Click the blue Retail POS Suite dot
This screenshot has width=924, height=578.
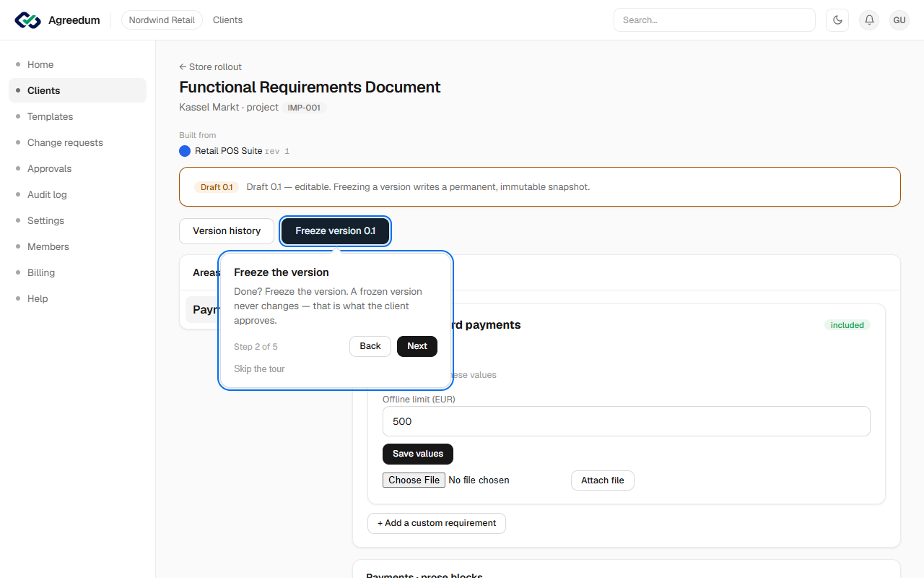pyautogui.click(x=185, y=151)
